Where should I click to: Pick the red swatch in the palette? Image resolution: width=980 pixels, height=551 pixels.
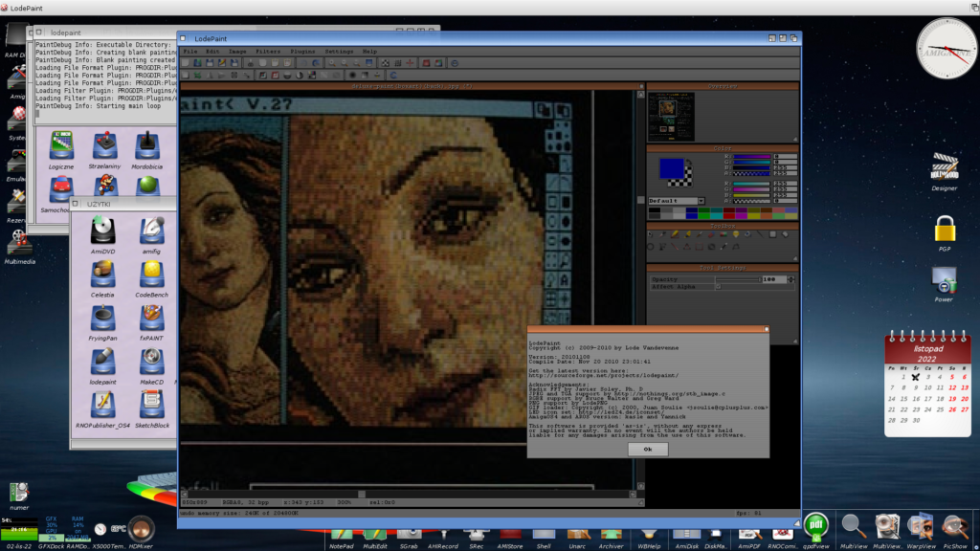[729, 216]
